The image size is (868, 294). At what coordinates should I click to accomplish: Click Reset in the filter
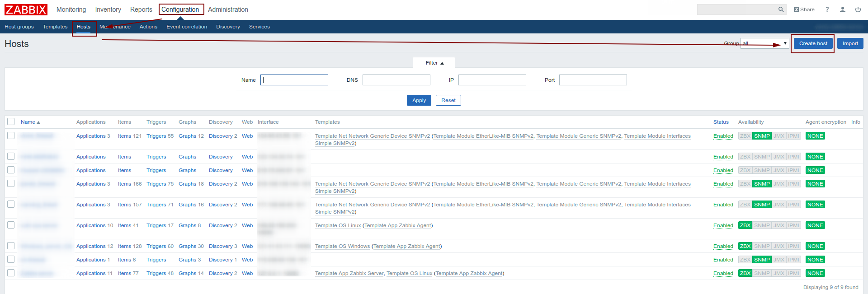(448, 100)
